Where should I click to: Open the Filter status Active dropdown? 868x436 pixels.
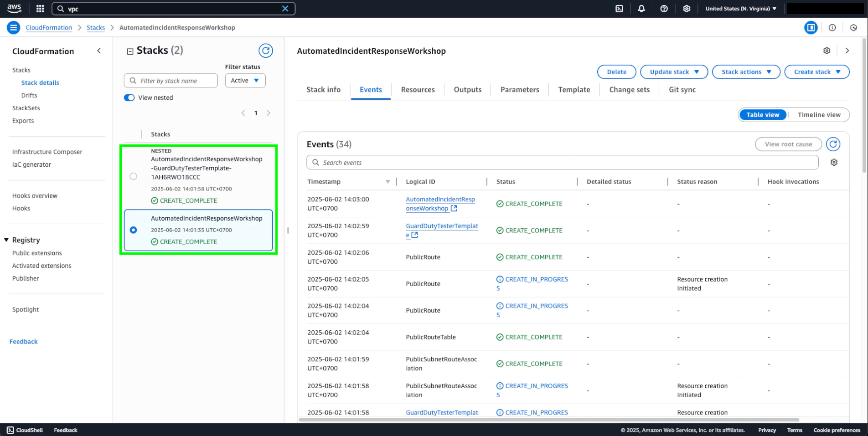point(245,81)
